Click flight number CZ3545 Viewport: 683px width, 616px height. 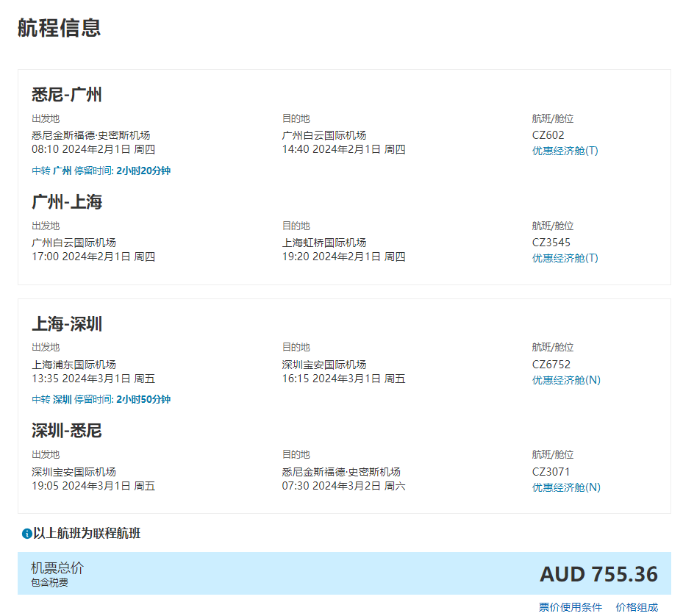pos(551,243)
